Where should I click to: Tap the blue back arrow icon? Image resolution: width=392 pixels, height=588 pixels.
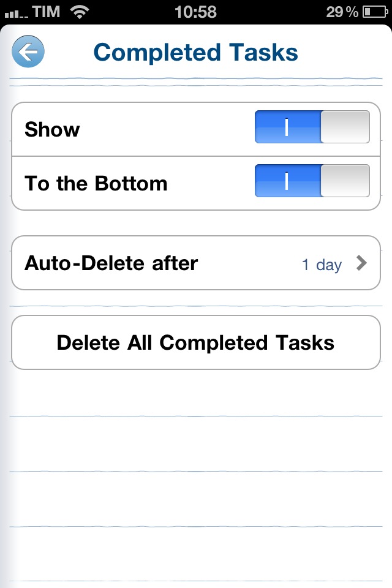click(x=28, y=51)
